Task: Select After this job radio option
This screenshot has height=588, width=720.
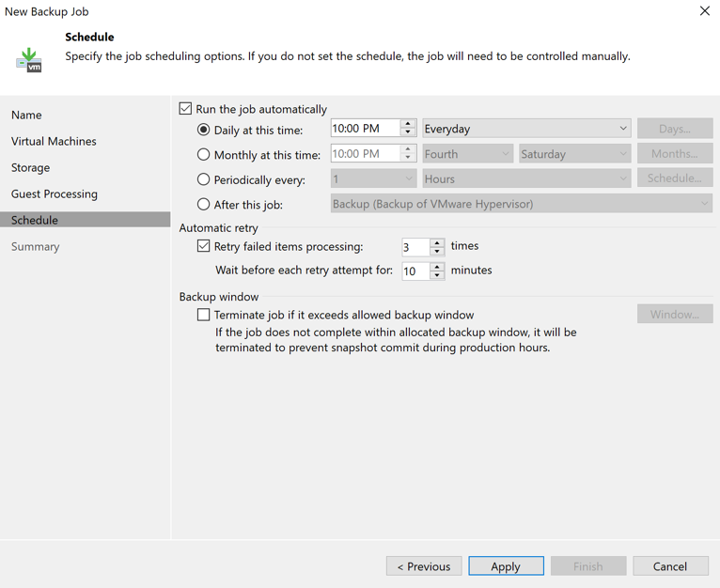Action: point(203,204)
